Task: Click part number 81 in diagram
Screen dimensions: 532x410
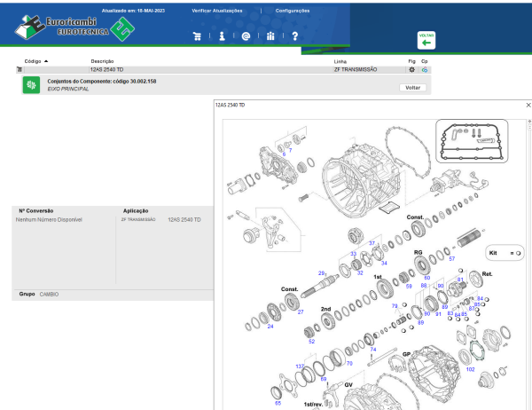Action: coord(460,280)
